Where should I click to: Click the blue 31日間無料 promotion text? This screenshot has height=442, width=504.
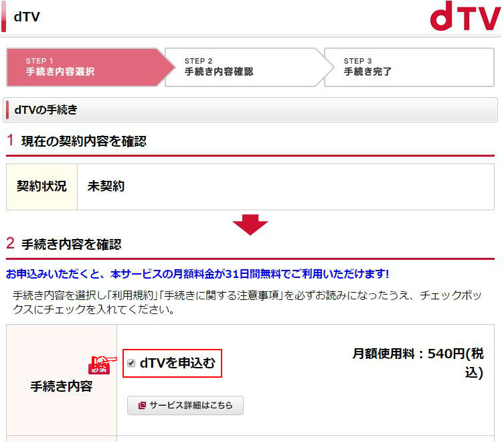pos(197,274)
